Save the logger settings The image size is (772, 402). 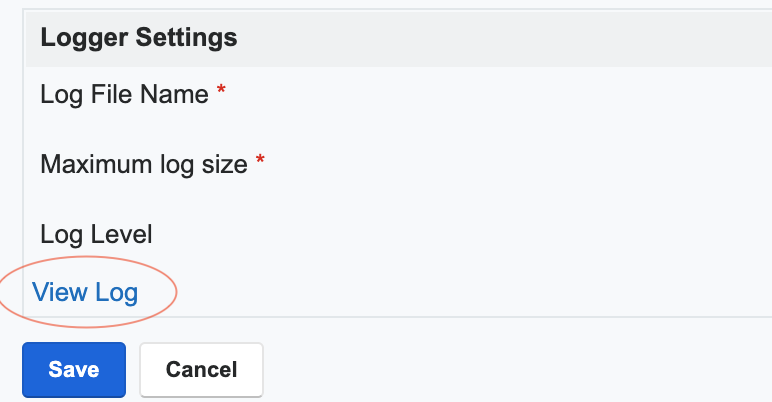[74, 369]
